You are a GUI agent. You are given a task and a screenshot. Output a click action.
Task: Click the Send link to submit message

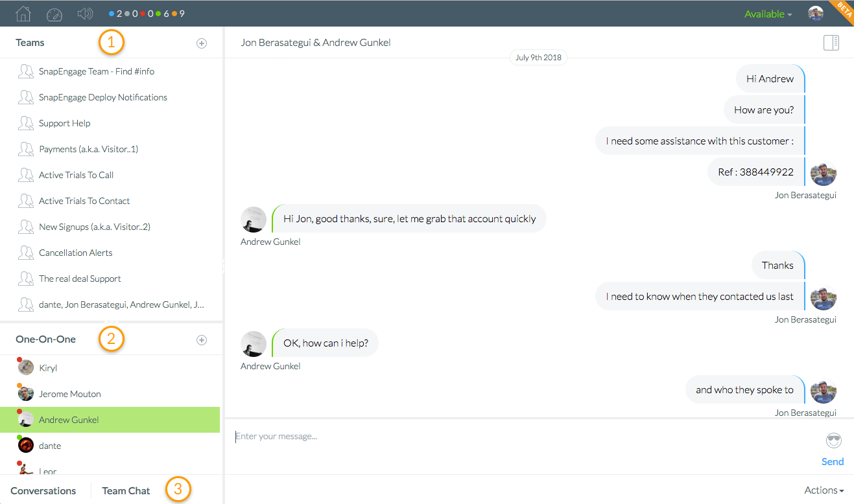coord(832,461)
